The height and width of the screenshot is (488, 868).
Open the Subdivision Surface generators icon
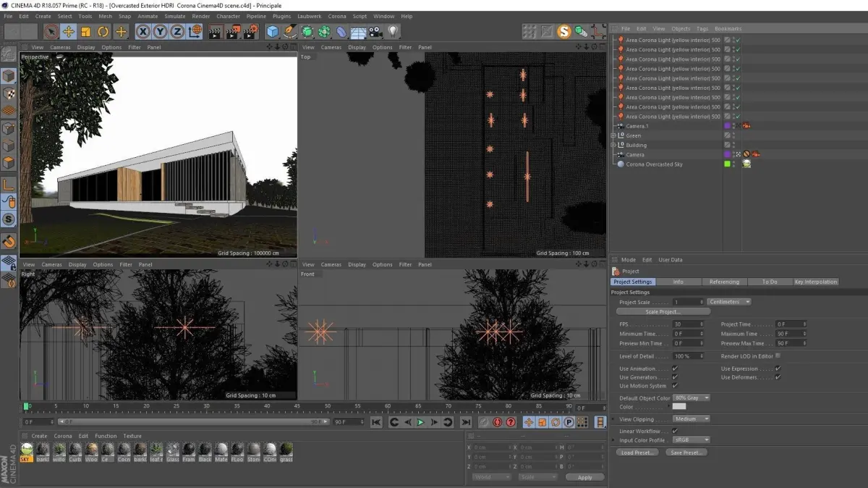click(x=307, y=31)
